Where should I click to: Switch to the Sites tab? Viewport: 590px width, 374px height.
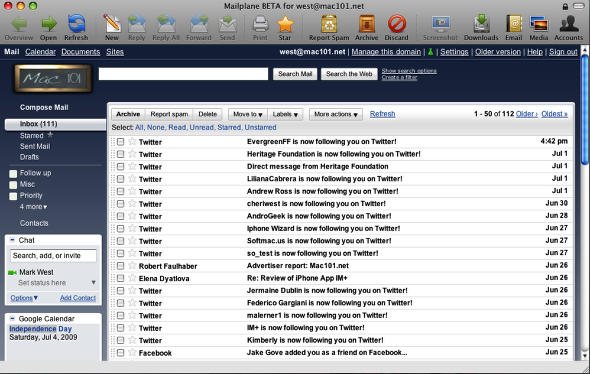point(115,52)
